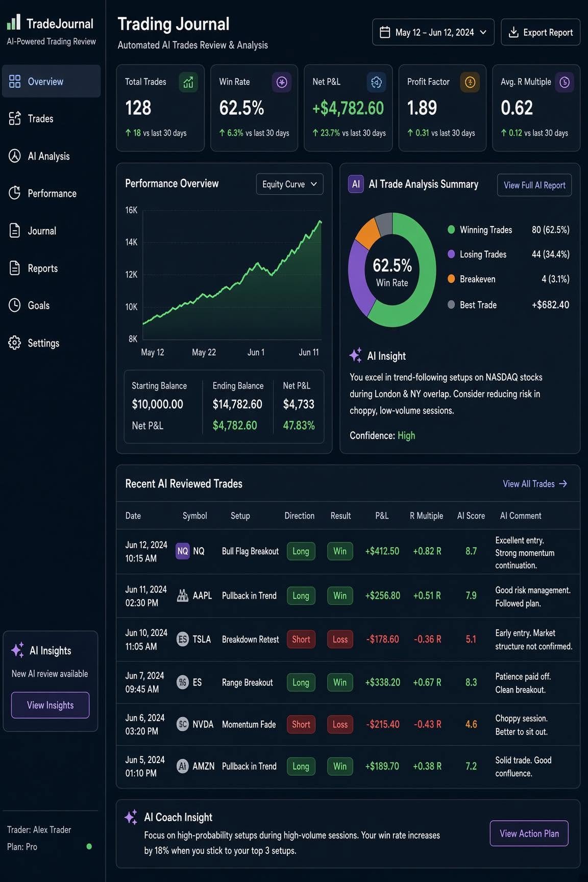
Task: Expand the Equity Curve dropdown
Action: (289, 184)
